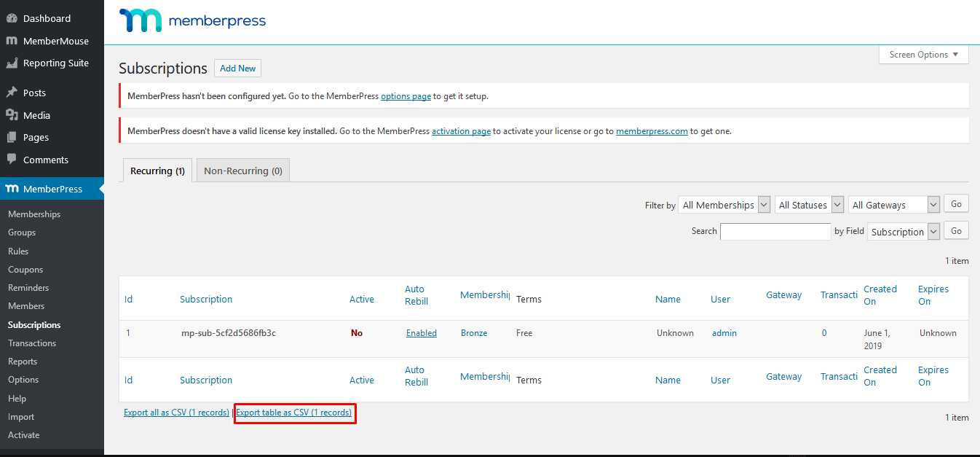Toggle the Enabled auto rebill link
Image resolution: width=980 pixels, height=457 pixels.
[421, 333]
